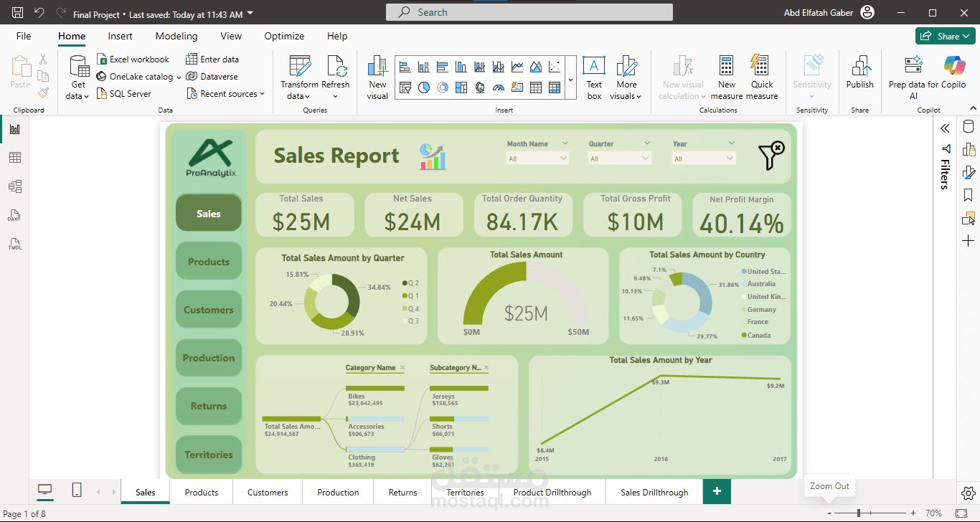Open the Report view in the left sidebar

tap(16, 128)
